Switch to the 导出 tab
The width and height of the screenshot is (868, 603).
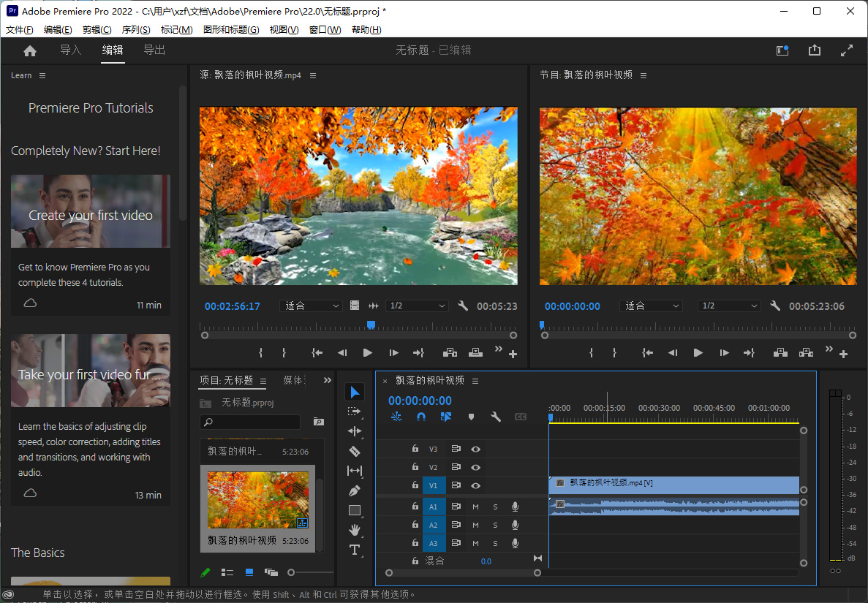[x=154, y=50]
